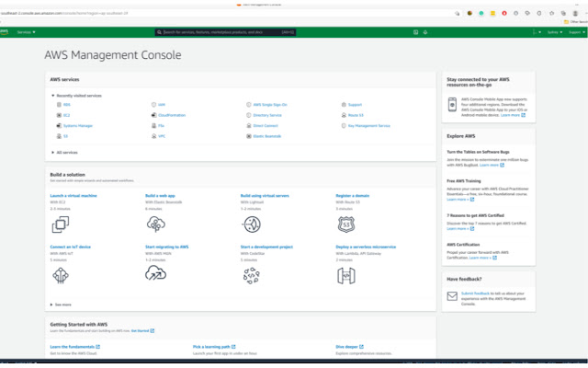The image size is (588, 368).
Task: Open the Support dropdown in header
Action: coord(577,32)
